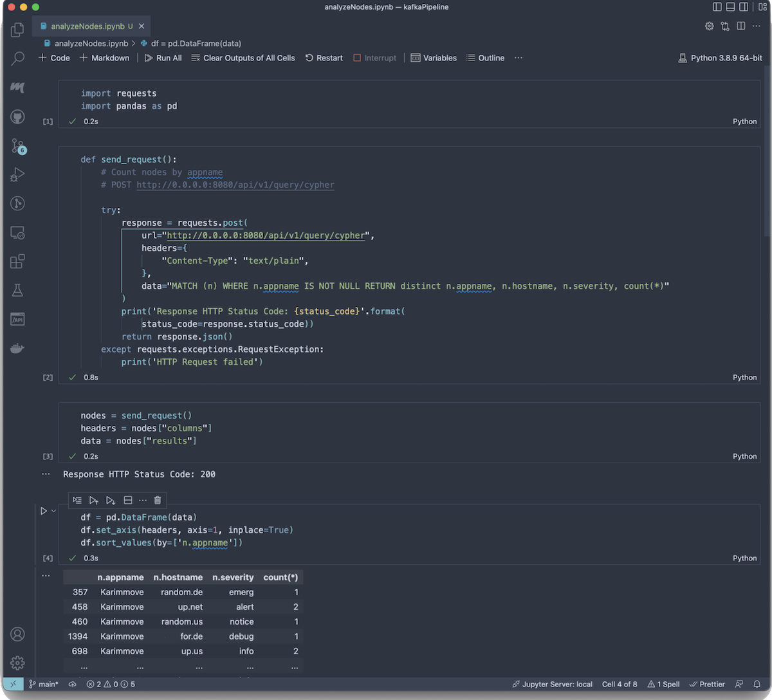This screenshot has height=700, width=772.
Task: Execute cells above the current cell
Action: pyautogui.click(x=93, y=500)
